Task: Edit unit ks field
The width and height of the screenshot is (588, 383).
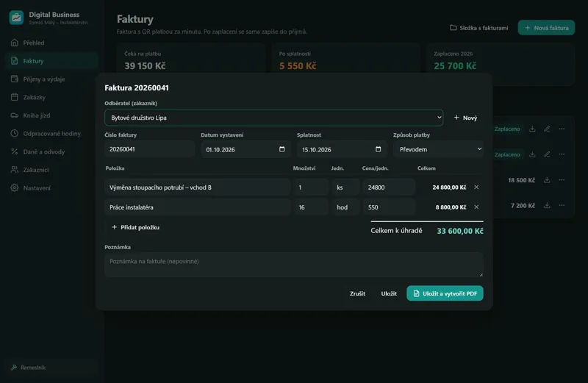Action: pyautogui.click(x=345, y=187)
